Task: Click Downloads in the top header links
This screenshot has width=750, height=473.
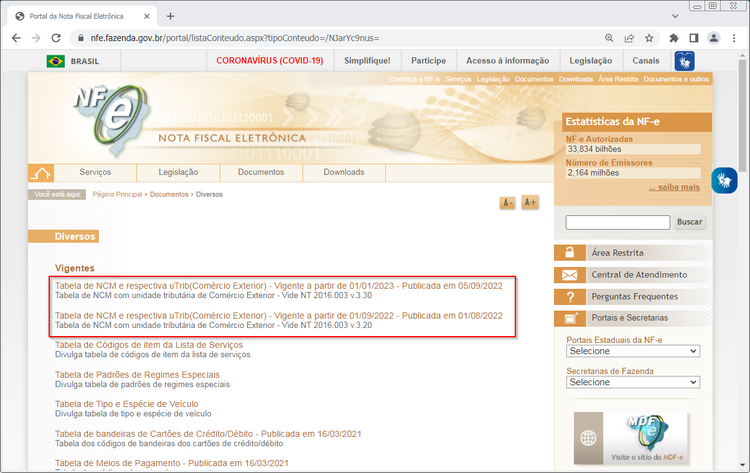Action: coord(575,79)
